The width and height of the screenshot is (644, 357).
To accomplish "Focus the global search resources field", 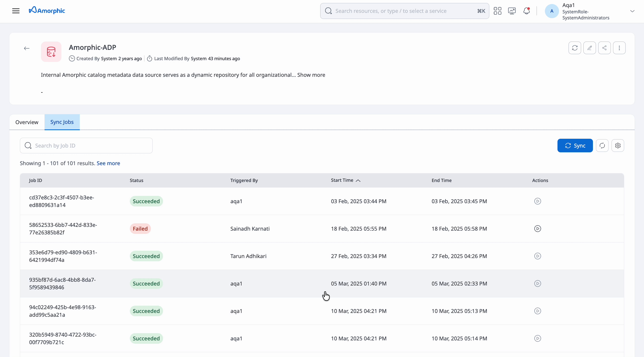I will tap(405, 11).
